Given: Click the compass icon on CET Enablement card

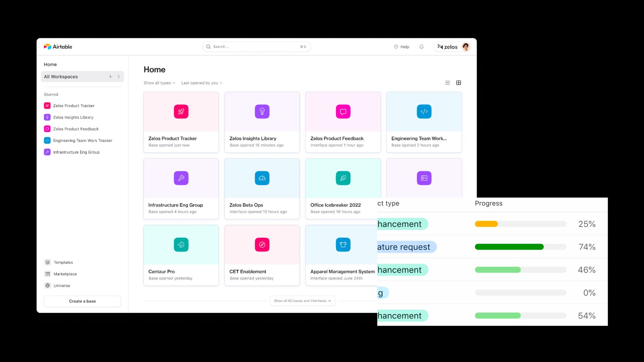Looking at the screenshot, I should [x=262, y=245].
